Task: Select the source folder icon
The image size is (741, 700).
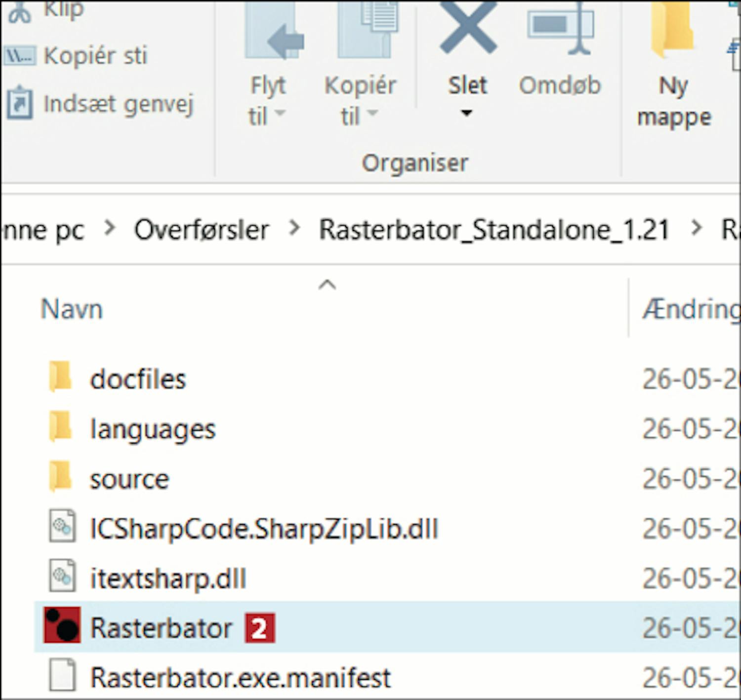Action: coord(61,477)
